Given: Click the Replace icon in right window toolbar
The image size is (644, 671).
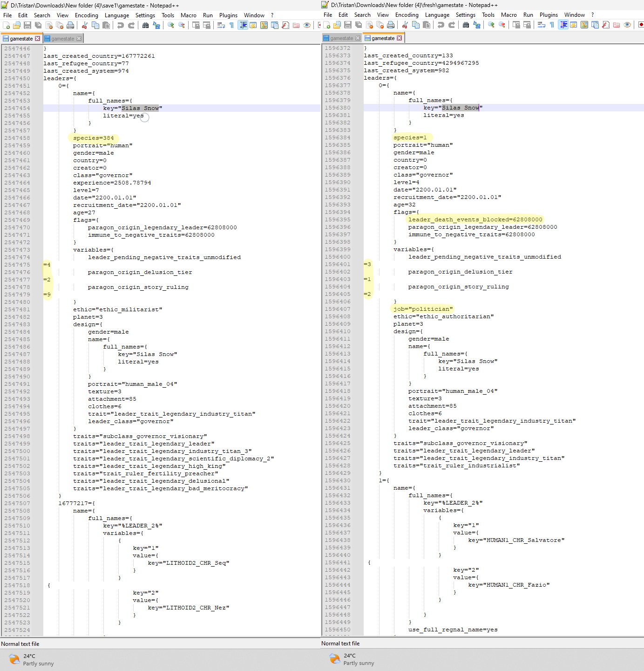Looking at the screenshot, I should click(x=476, y=25).
